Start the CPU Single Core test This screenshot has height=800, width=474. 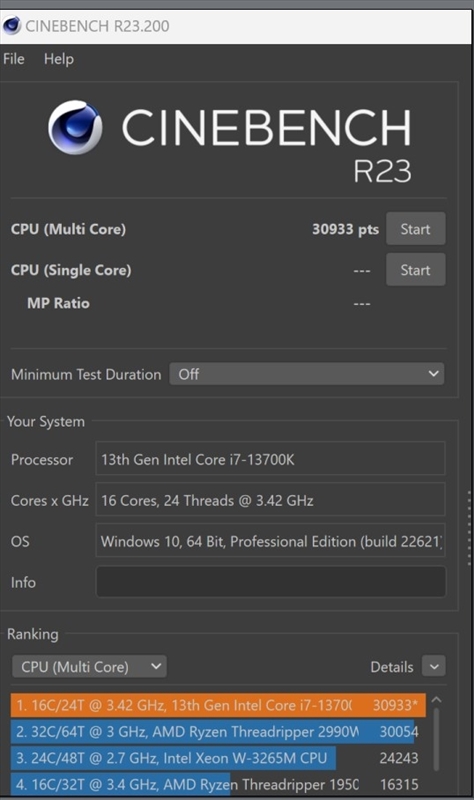click(x=415, y=270)
